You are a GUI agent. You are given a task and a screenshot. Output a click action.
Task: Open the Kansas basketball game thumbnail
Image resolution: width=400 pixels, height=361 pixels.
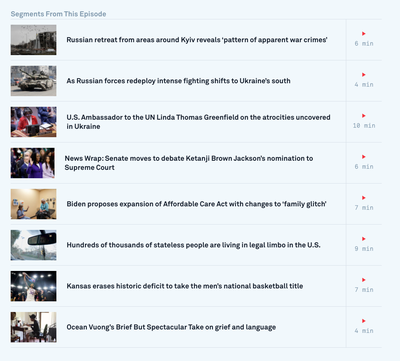(33, 286)
